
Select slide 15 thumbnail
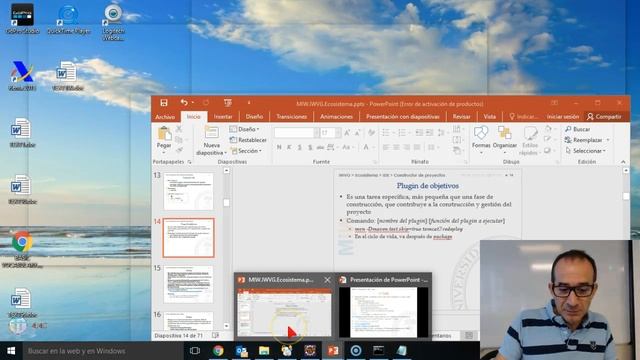pos(188,284)
